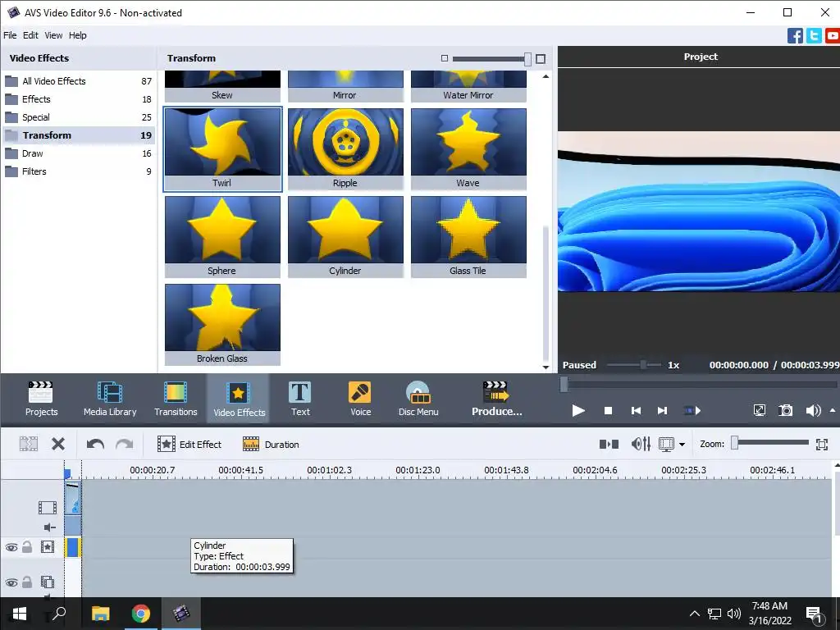Viewport: 840px width, 630px height.
Task: Expand the preview layout dropdown arrow
Action: click(682, 444)
